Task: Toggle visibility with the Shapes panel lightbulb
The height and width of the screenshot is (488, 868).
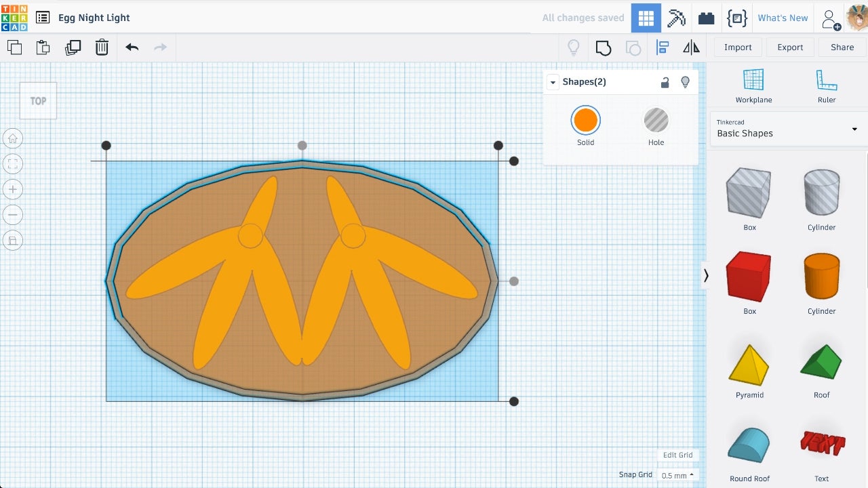Action: coord(685,82)
